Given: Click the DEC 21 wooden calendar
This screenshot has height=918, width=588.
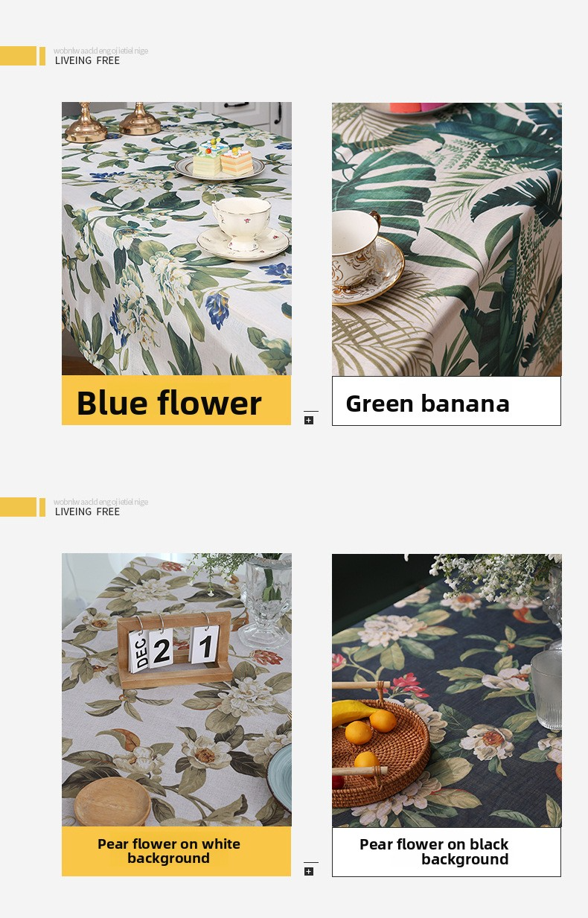Looking at the screenshot, I should (x=175, y=651).
